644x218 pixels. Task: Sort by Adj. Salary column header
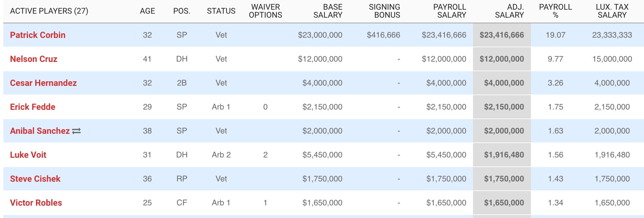(x=509, y=11)
